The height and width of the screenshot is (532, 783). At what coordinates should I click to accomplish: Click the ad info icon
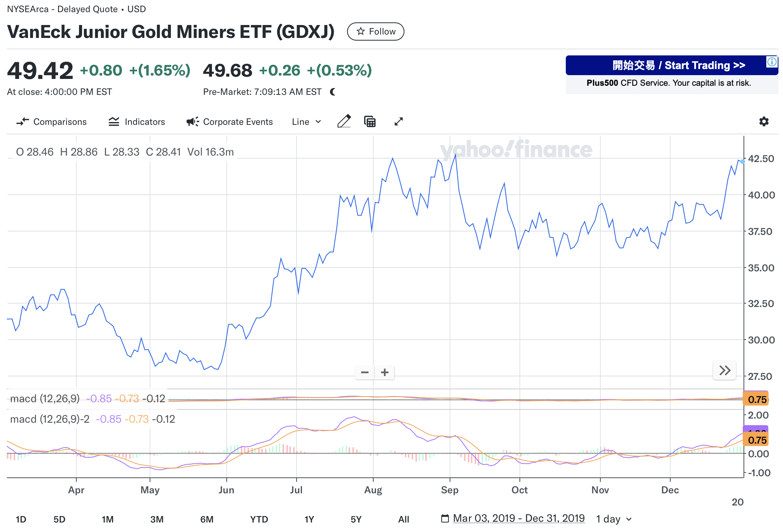point(772,61)
